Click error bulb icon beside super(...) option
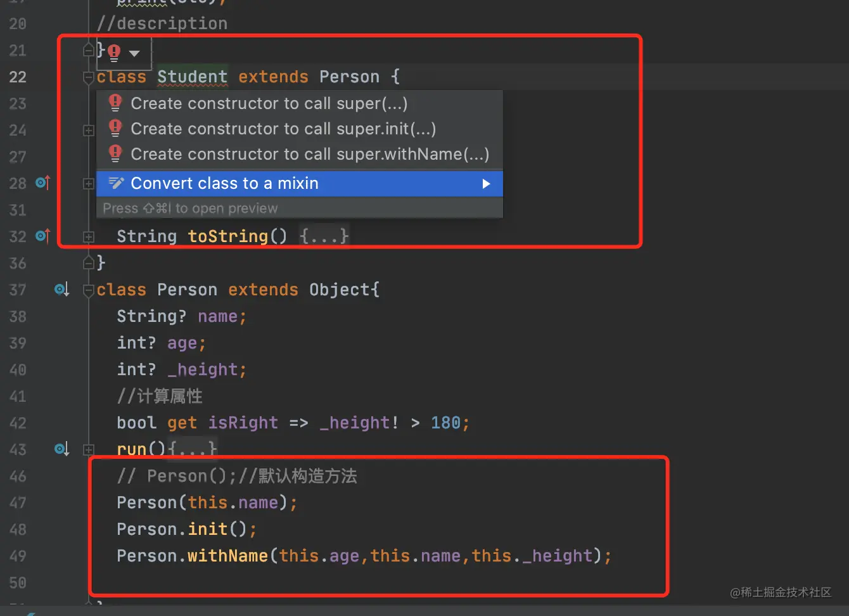The height and width of the screenshot is (616, 849). pyautogui.click(x=115, y=103)
